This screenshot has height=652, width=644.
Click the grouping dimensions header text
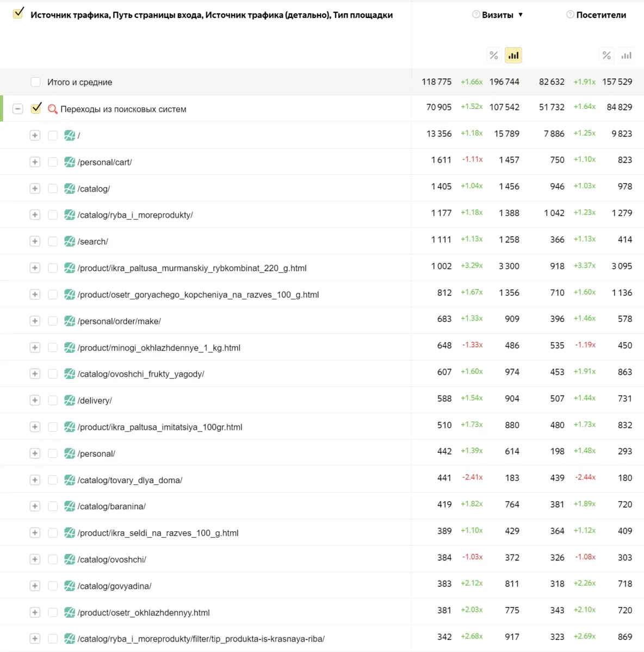point(212,15)
